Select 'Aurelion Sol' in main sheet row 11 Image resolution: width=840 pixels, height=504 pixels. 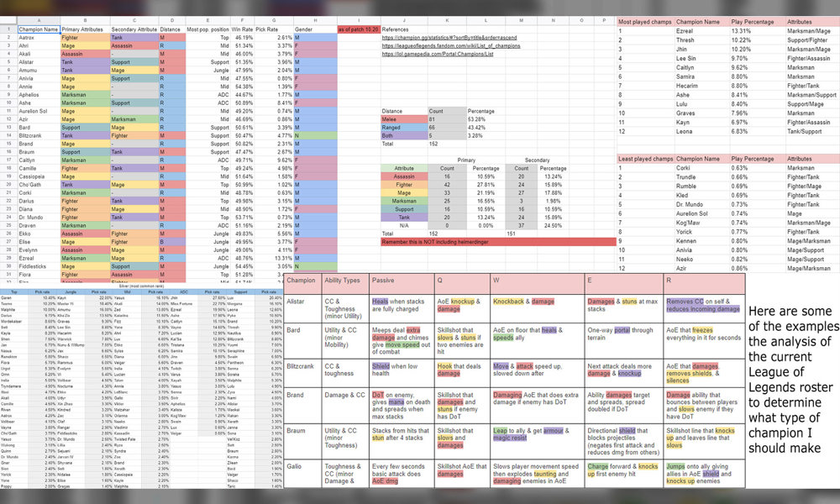click(x=39, y=111)
